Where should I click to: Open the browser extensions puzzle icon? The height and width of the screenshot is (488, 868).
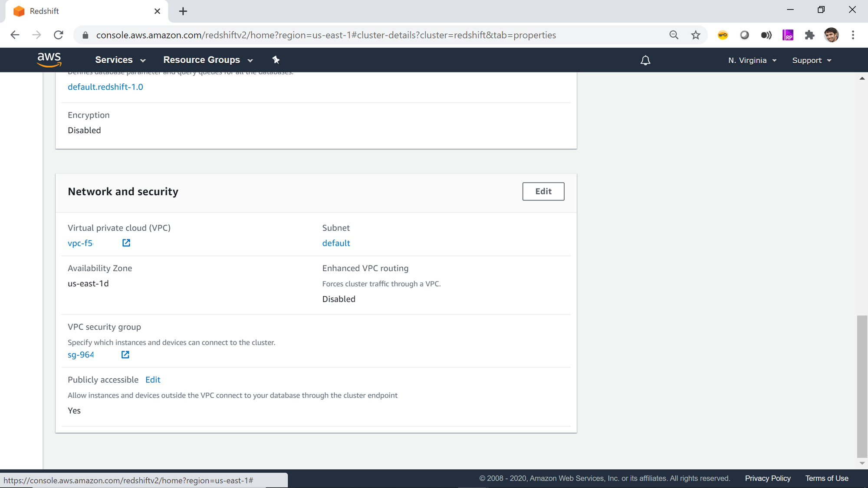pos(809,35)
